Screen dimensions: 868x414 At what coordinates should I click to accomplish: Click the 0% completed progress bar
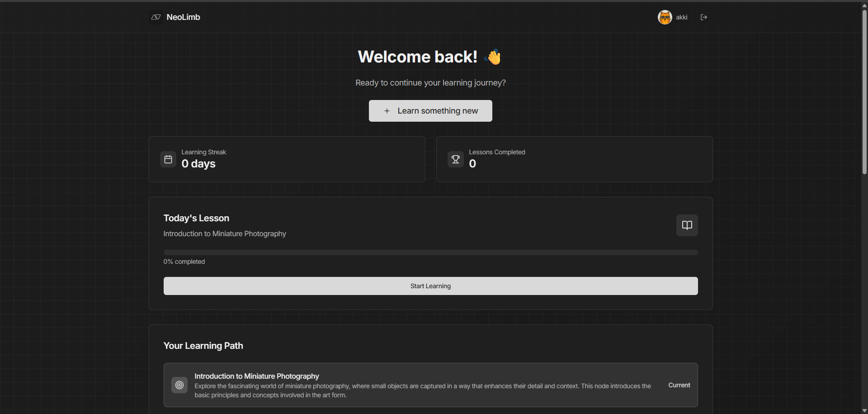click(x=430, y=252)
